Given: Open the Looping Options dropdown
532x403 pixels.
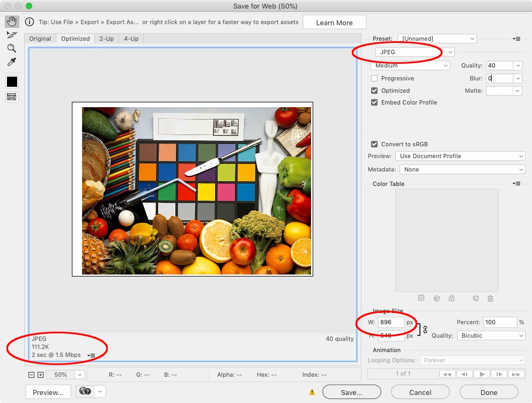Looking at the screenshot, I should click(x=472, y=360).
